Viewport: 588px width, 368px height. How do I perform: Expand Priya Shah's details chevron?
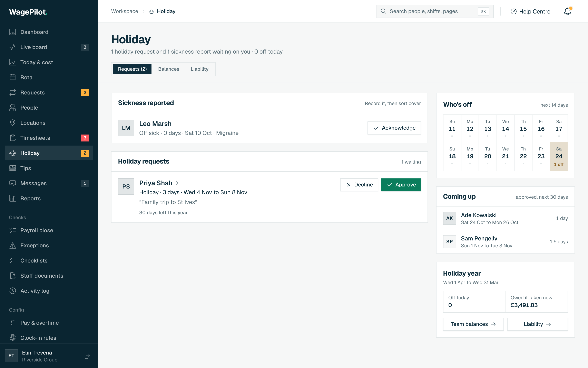click(x=177, y=183)
